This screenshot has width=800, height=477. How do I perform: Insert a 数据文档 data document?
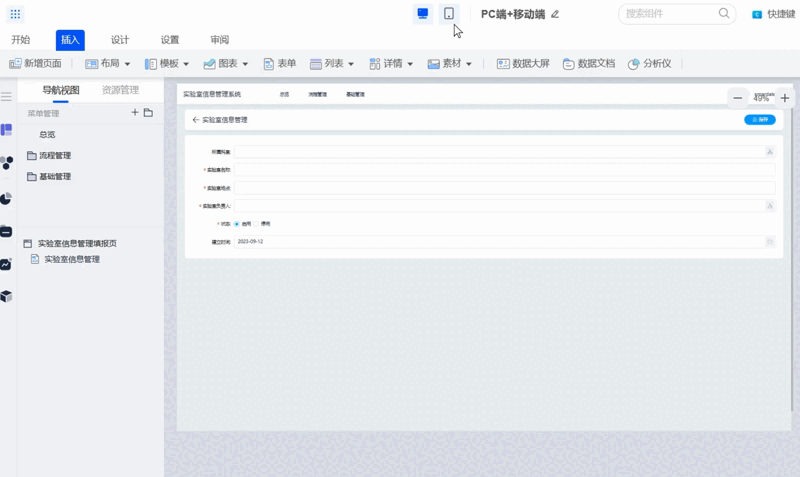pyautogui.click(x=589, y=64)
